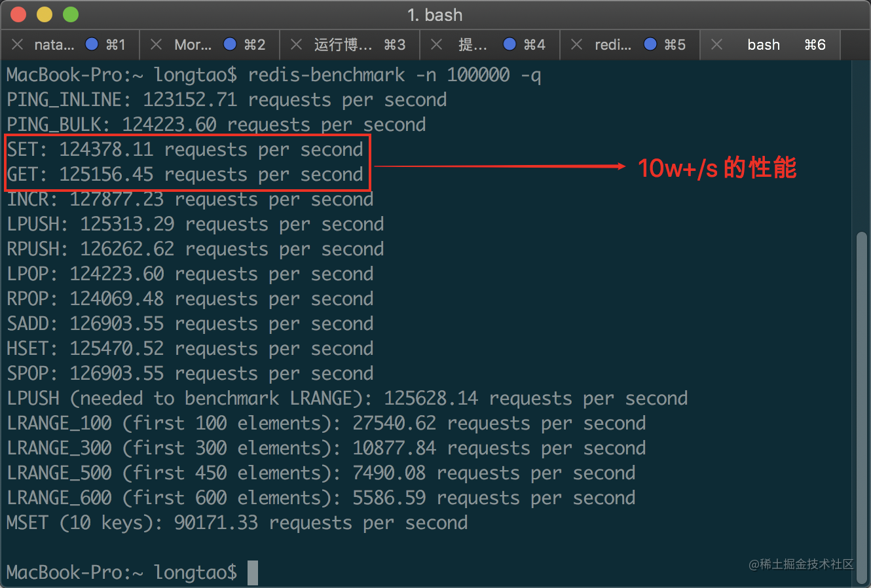Click the window title "1. bash"
871x588 pixels.
(434, 14)
